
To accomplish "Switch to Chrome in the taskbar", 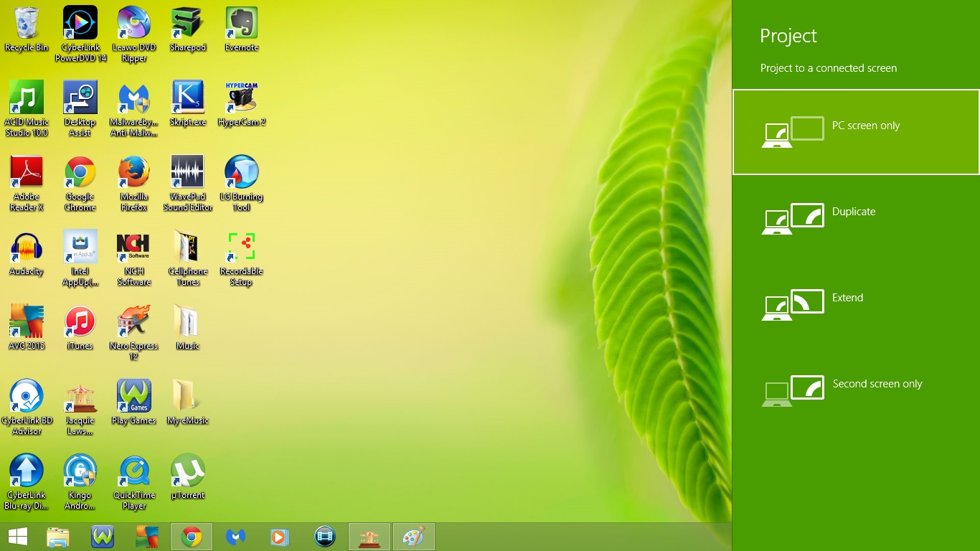I will (x=192, y=537).
